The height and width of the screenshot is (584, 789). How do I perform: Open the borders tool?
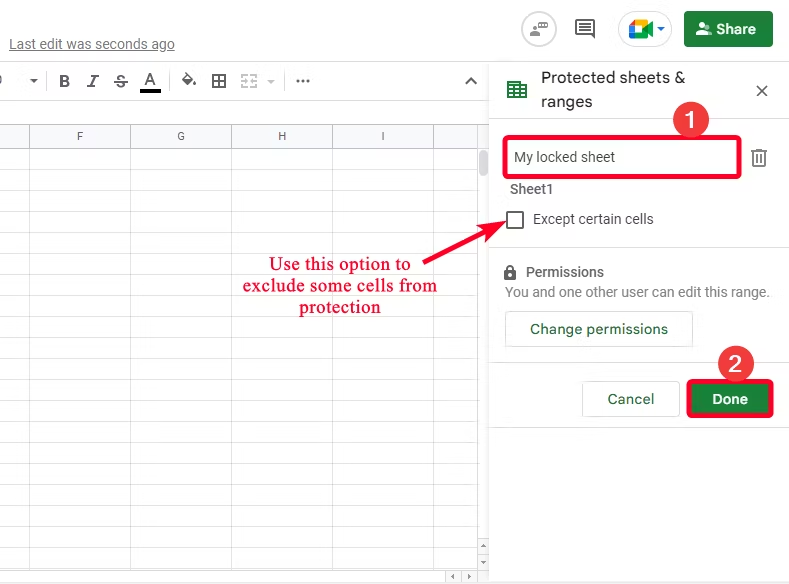coord(219,81)
